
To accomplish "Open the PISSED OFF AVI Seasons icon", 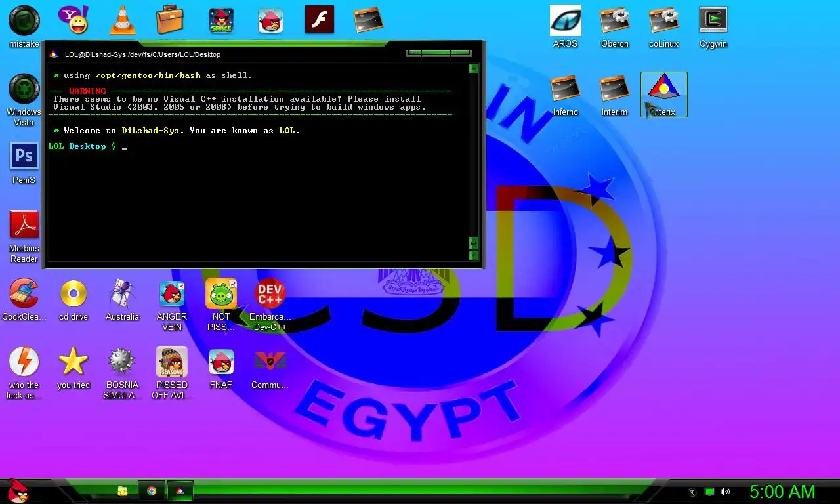I will pyautogui.click(x=172, y=373).
